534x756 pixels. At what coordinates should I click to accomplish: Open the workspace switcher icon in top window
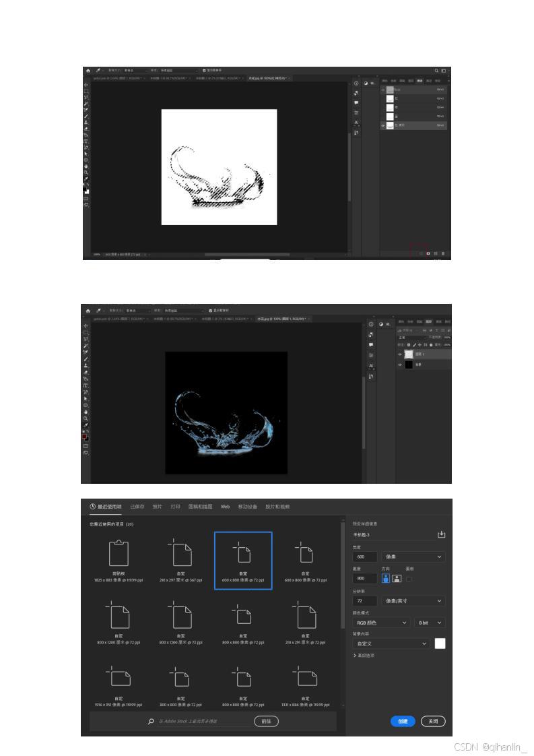click(x=444, y=71)
